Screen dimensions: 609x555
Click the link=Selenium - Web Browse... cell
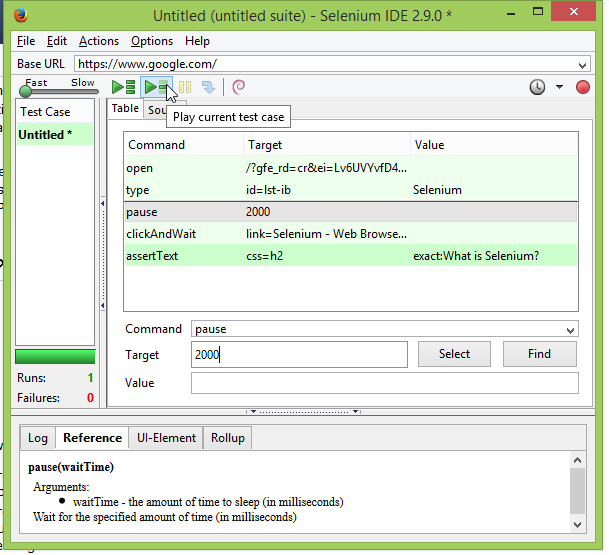pyautogui.click(x=326, y=234)
